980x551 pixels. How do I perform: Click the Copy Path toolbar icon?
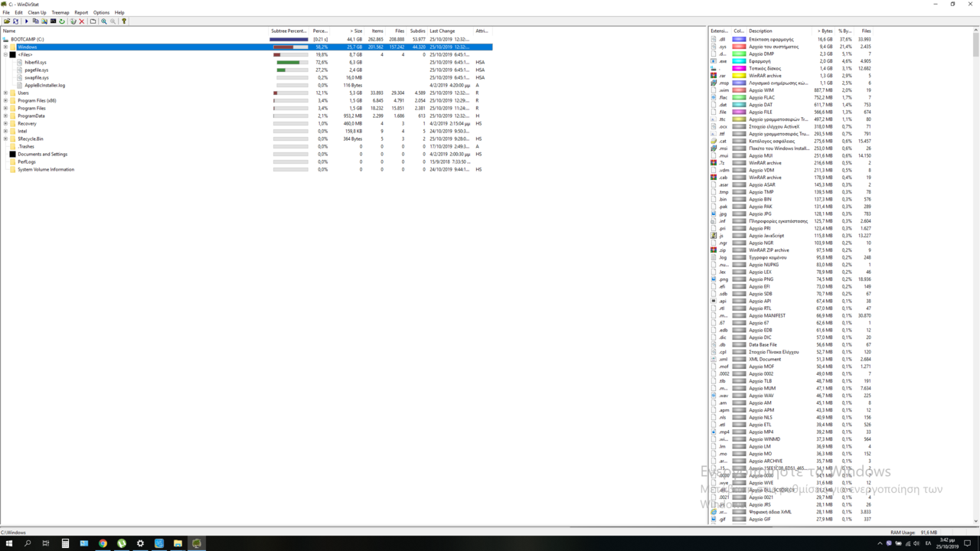point(36,21)
